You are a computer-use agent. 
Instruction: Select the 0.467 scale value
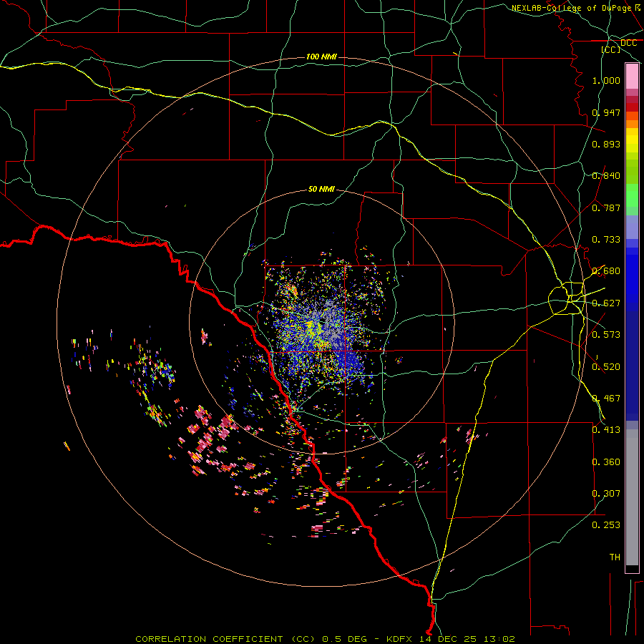coord(606,399)
